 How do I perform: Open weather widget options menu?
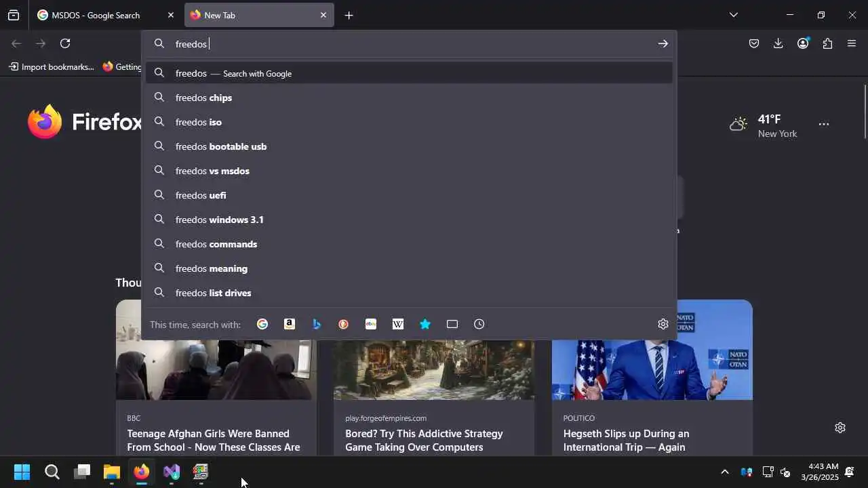coord(824,124)
